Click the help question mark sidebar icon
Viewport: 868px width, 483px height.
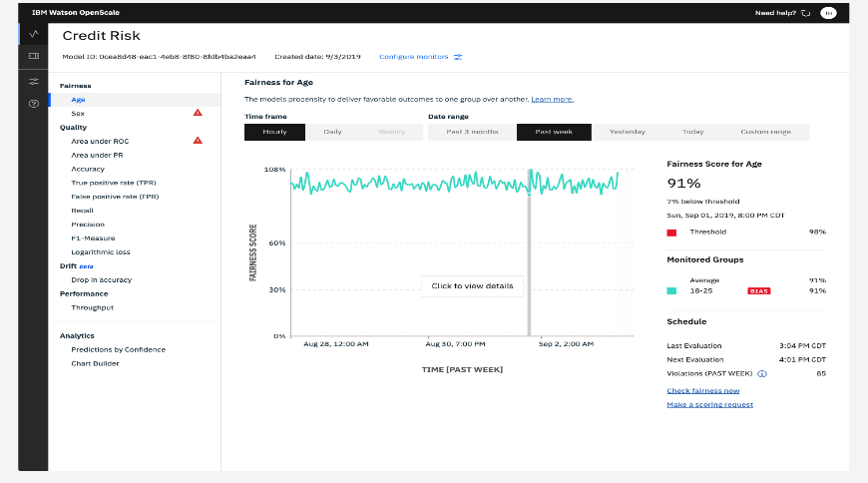[34, 104]
